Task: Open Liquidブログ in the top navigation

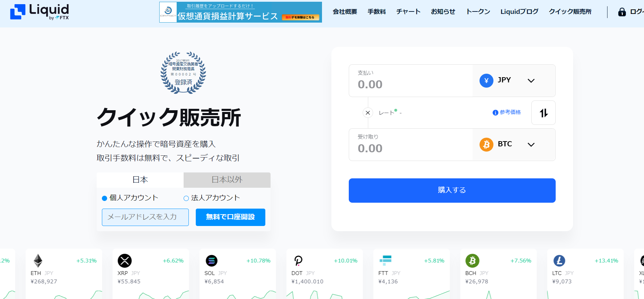Action: coord(520,12)
